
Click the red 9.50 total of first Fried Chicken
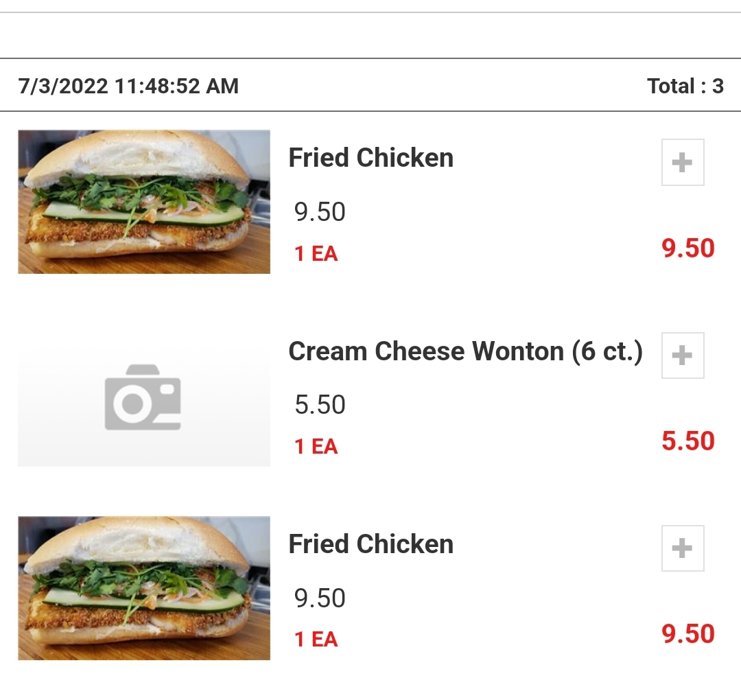687,248
